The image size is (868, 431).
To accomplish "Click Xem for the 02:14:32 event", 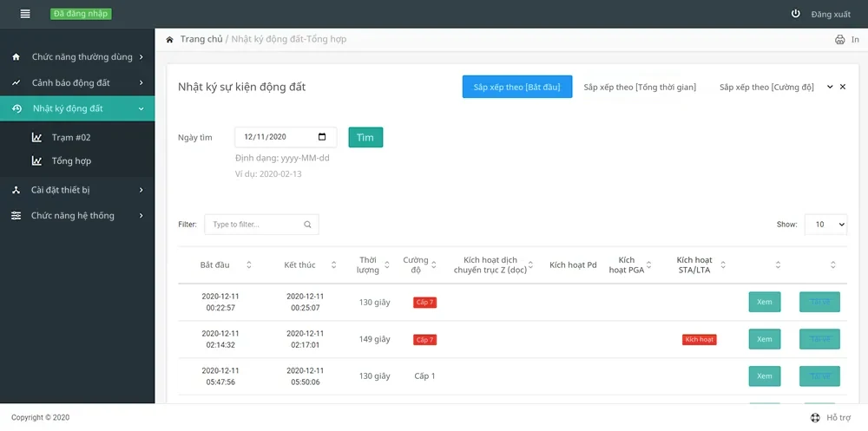I will [x=765, y=339].
